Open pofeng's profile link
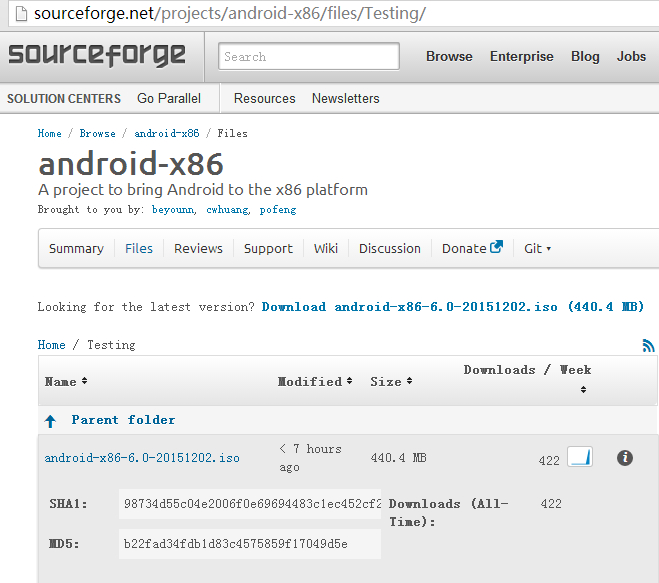The width and height of the screenshot is (659, 583). tap(278, 210)
